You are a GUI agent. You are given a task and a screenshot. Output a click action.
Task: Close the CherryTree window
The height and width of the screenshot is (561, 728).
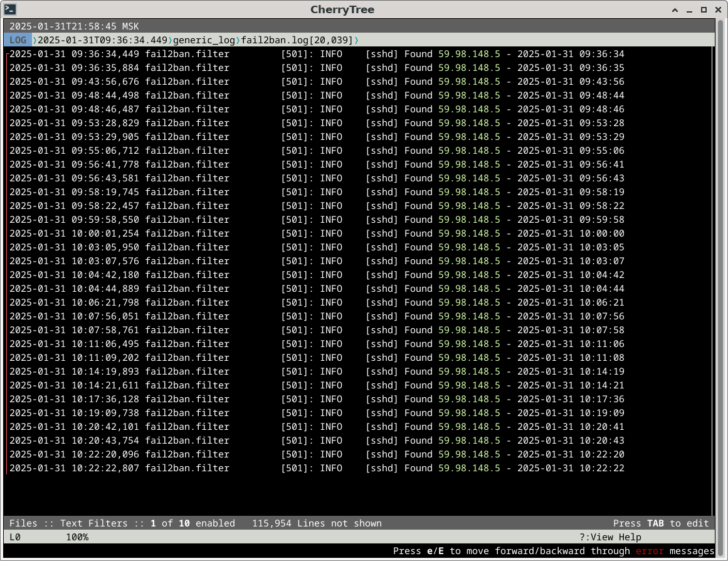point(717,10)
